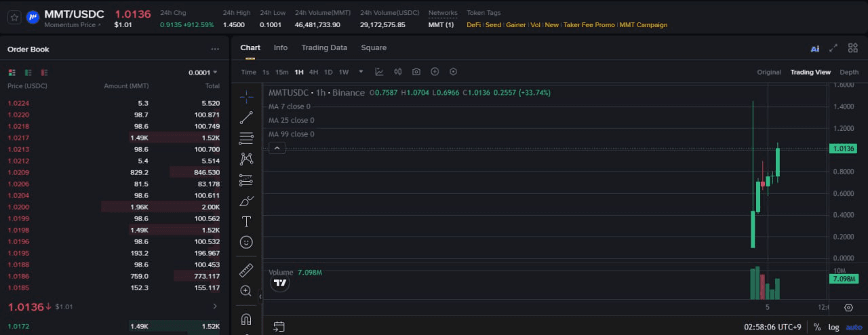Image resolution: width=868 pixels, height=335 pixels.
Task: Expand more trades arrow beside 1.0136
Action: click(215, 307)
